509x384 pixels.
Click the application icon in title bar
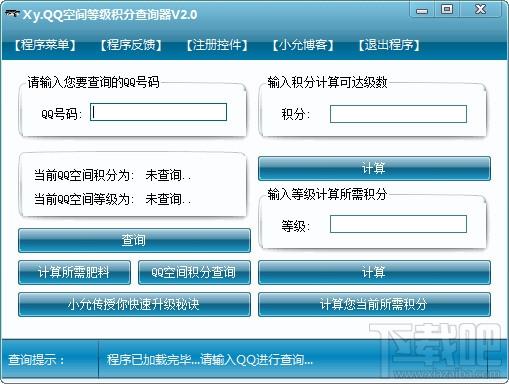point(12,14)
